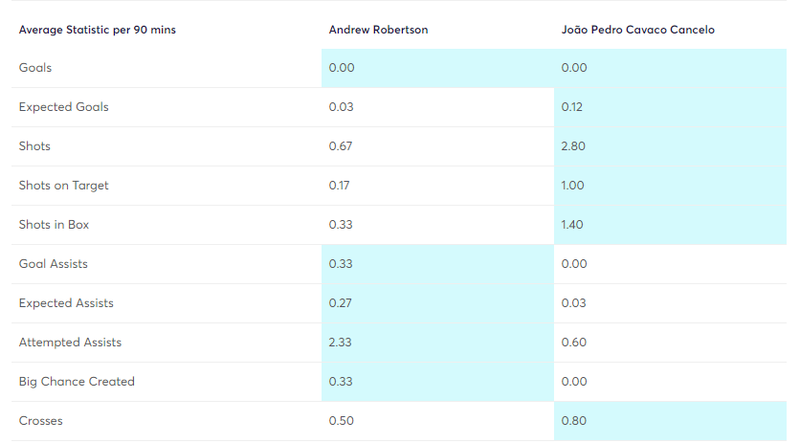This screenshot has height=443, width=800.
Task: Select the 'Average Statistic per 90 mins' header
Action: [x=97, y=30]
